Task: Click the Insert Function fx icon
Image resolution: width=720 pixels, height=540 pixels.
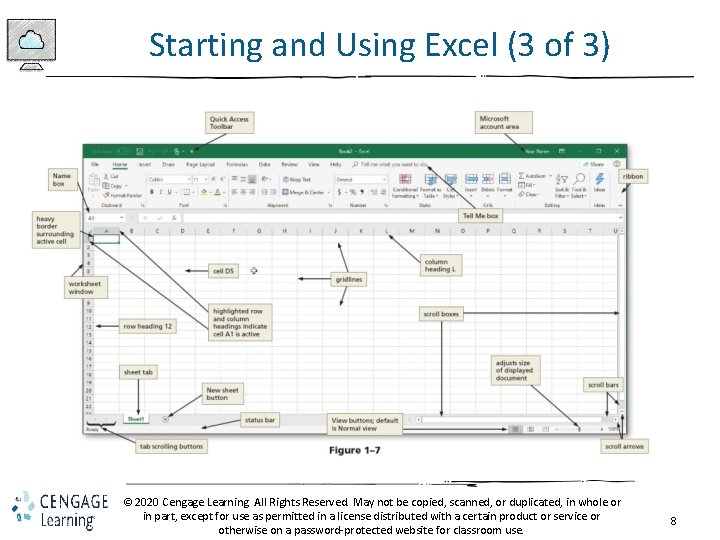Action: click(x=174, y=218)
